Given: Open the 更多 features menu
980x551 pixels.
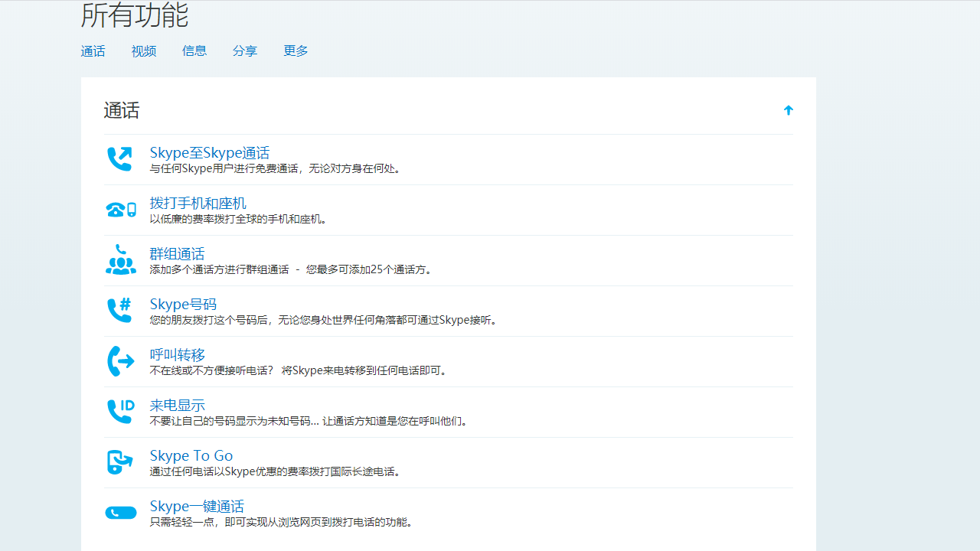Looking at the screenshot, I should (x=296, y=51).
